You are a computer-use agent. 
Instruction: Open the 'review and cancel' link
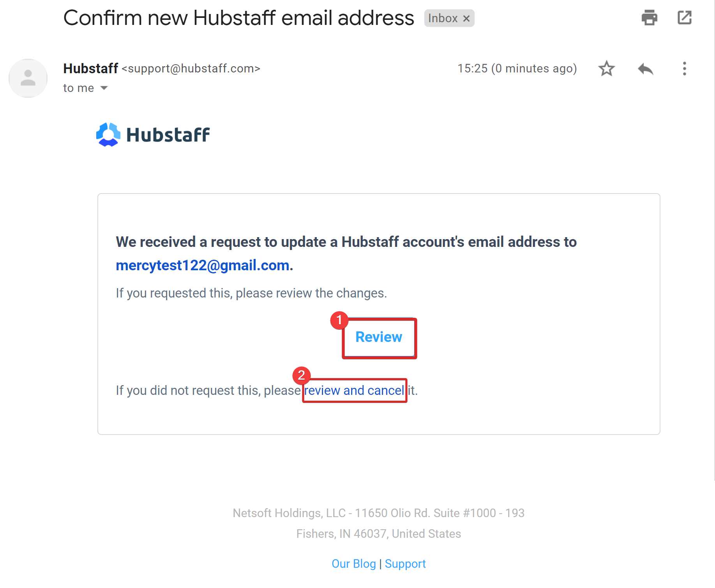click(354, 390)
